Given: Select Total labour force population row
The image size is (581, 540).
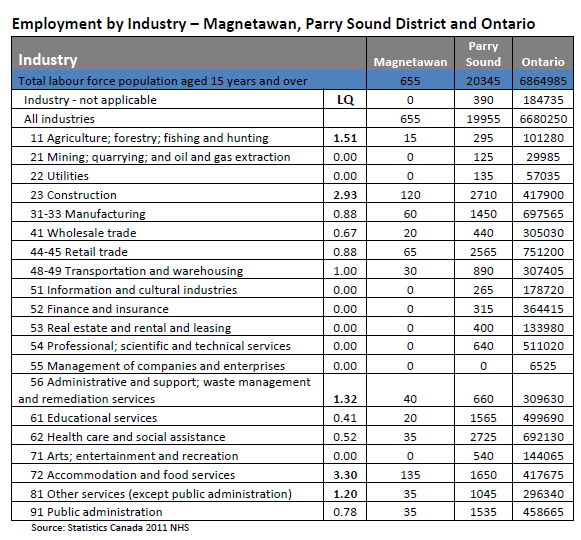Looking at the screenshot, I should pyautogui.click(x=292, y=80).
